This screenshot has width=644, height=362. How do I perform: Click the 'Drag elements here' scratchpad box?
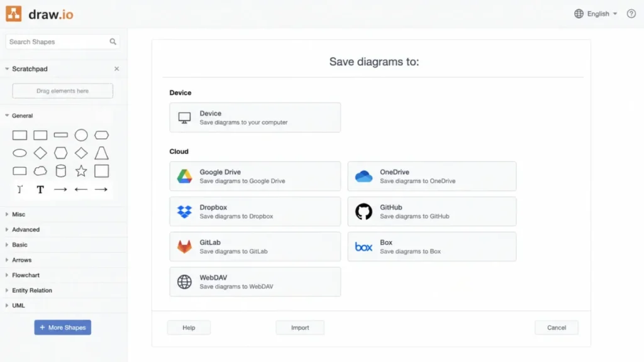pyautogui.click(x=62, y=90)
